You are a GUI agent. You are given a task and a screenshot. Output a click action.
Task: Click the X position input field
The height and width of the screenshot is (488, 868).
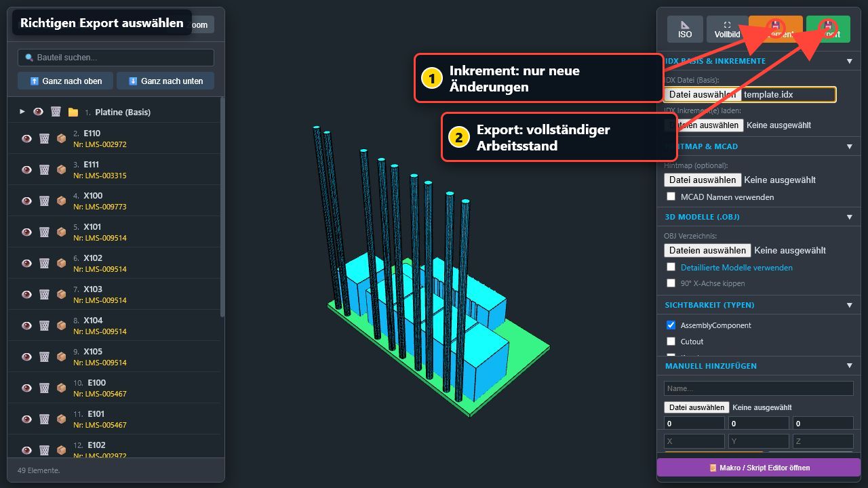tap(694, 441)
